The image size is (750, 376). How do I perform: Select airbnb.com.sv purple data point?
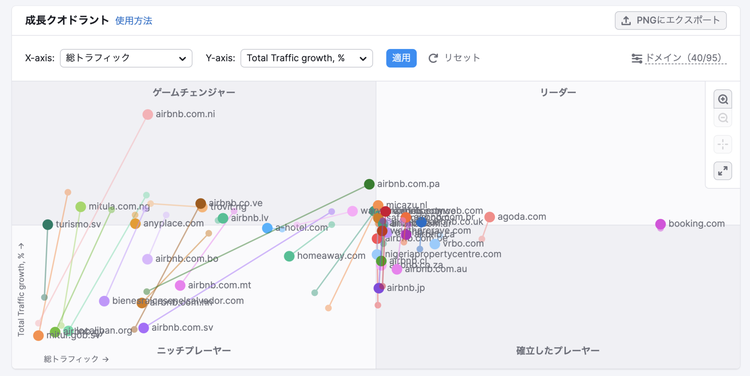tap(143, 328)
